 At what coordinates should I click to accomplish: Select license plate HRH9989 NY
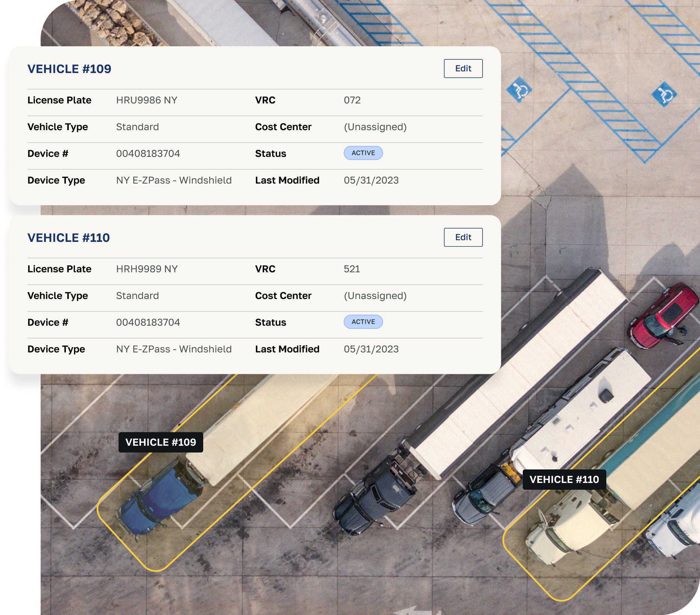click(147, 269)
